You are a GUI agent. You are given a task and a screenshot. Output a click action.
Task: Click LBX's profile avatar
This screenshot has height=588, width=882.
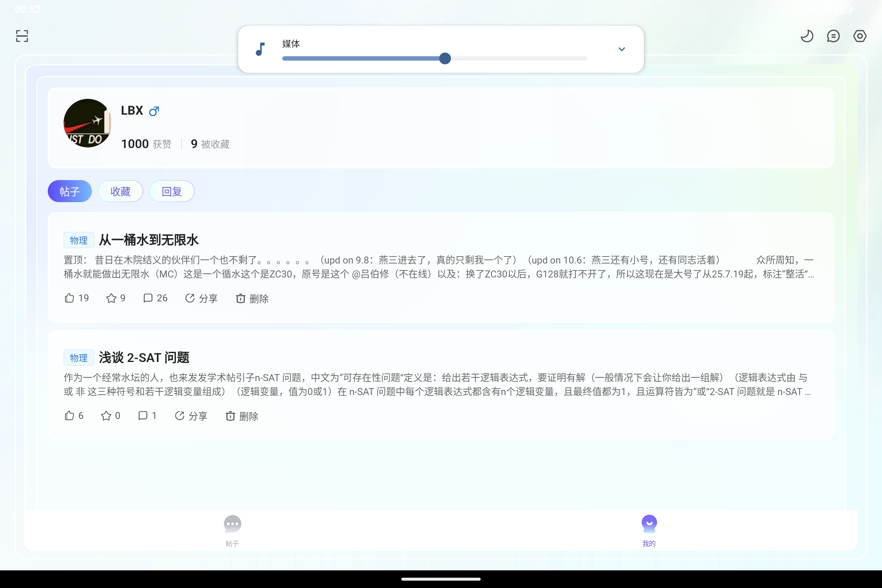87,123
